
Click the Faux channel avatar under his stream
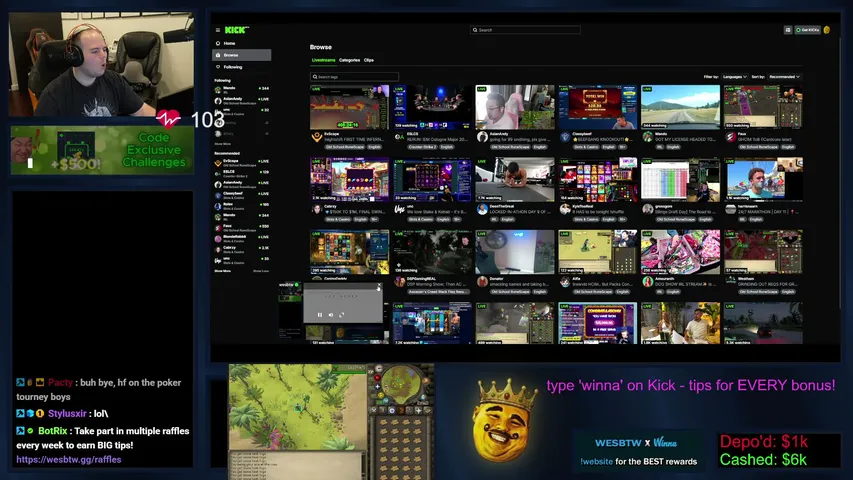(730, 137)
